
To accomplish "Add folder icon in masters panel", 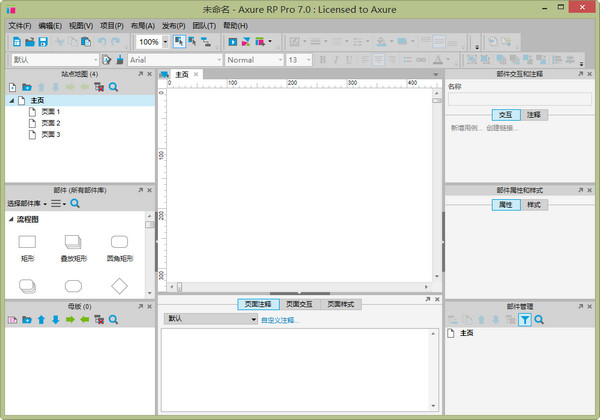I will (x=27, y=320).
